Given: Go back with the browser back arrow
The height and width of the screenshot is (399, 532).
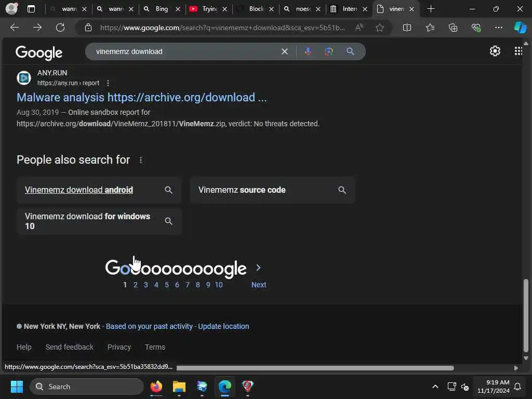Looking at the screenshot, I should [x=15, y=28].
